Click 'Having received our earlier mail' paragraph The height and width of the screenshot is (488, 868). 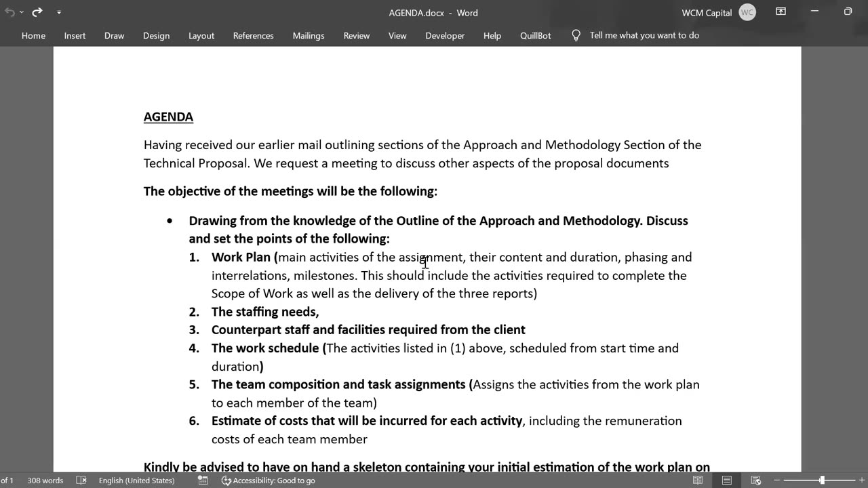click(x=422, y=154)
